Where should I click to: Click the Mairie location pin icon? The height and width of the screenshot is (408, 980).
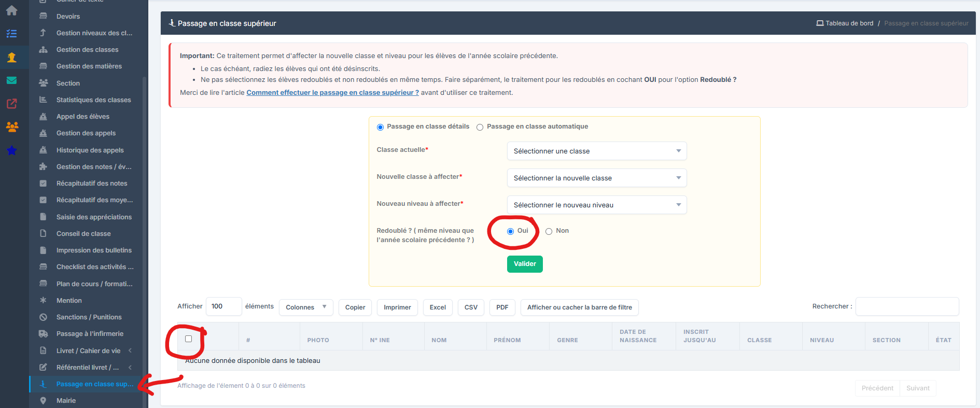(44, 400)
